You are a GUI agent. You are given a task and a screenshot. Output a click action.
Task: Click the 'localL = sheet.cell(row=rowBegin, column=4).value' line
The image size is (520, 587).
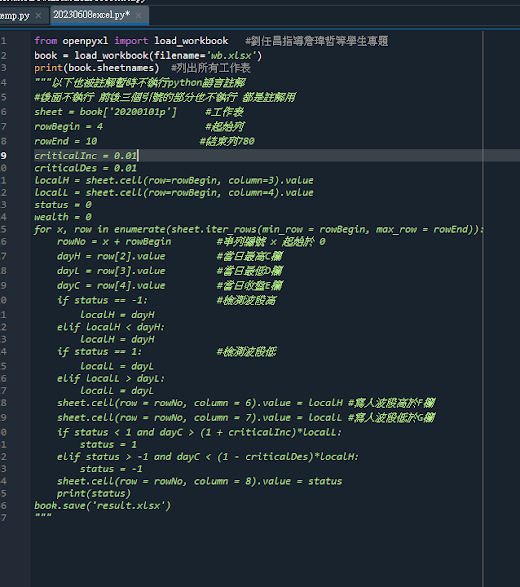point(174,192)
